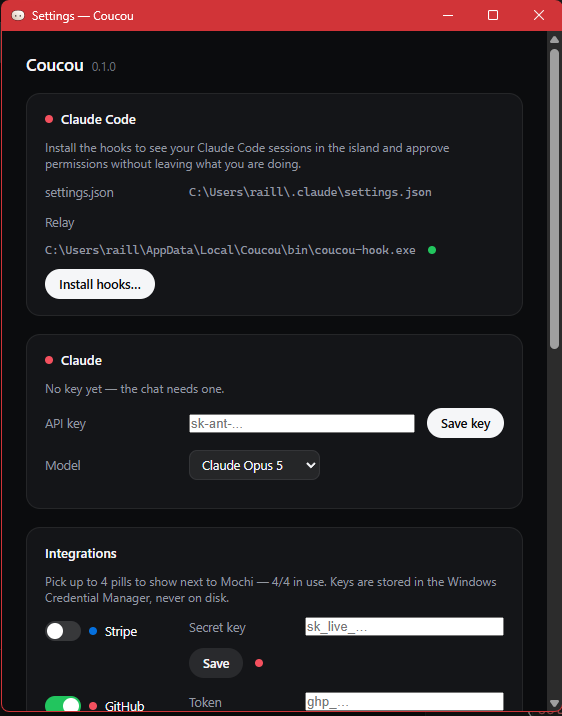This screenshot has width=562, height=716.
Task: Click the vertical scrollbar thumb
Action: coord(554,199)
